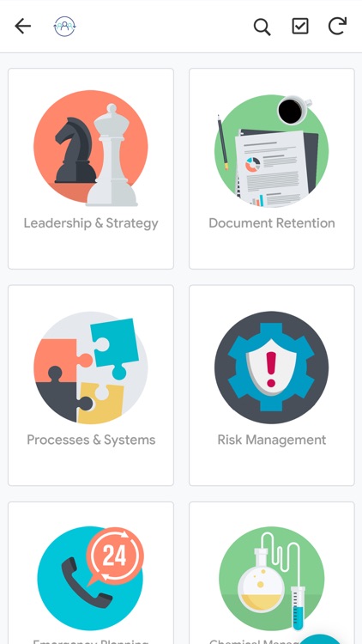The width and height of the screenshot is (362, 644).
Task: Tap the Document Retention card's blank lower area
Action: pyautogui.click(x=272, y=250)
